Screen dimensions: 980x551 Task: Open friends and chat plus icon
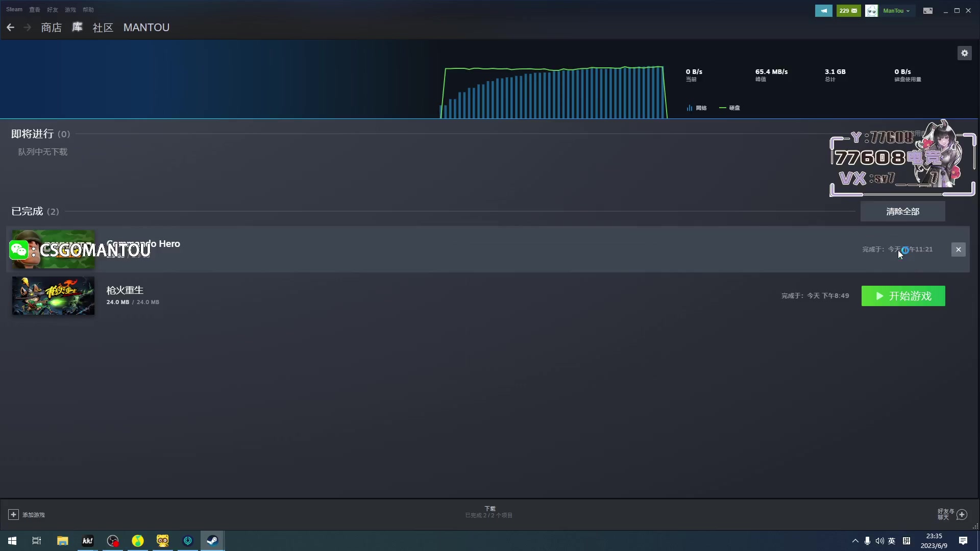point(962,515)
